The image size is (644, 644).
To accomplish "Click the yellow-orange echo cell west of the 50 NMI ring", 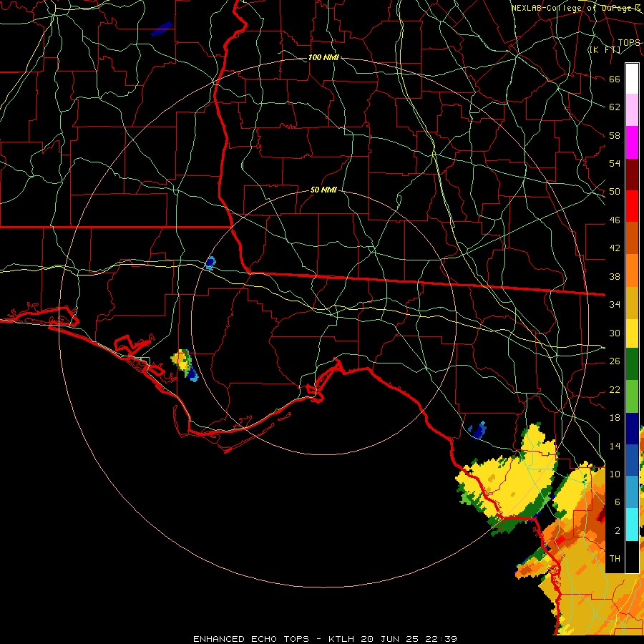I will pos(181,360).
